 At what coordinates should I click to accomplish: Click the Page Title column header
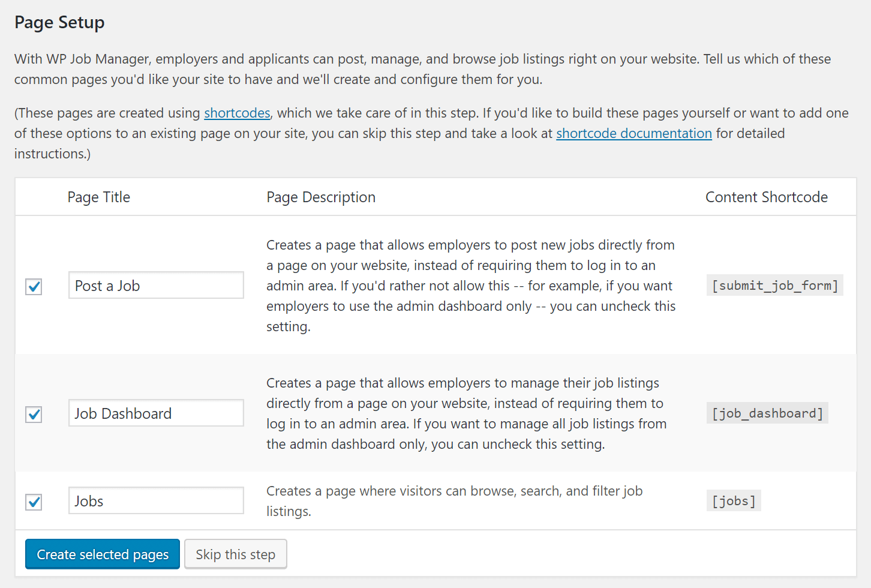tap(99, 197)
